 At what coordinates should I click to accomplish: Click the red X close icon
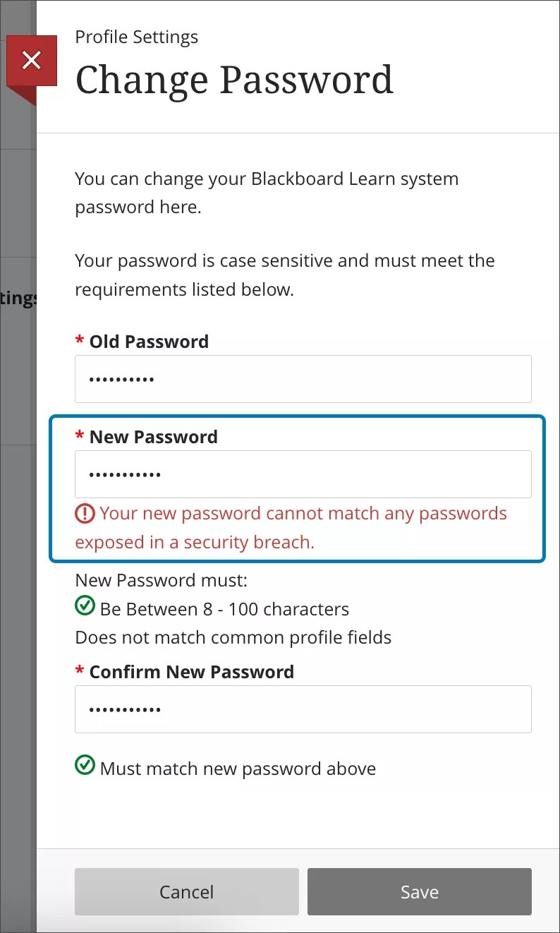32,60
